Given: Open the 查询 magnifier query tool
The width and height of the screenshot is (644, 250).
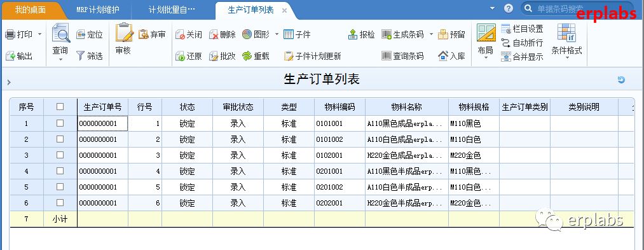Looking at the screenshot, I should [x=61, y=33].
